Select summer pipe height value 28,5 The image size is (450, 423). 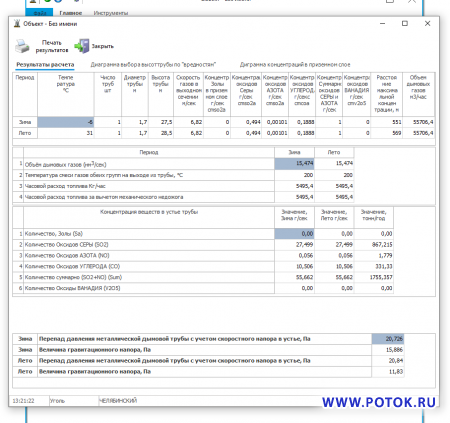click(x=161, y=133)
